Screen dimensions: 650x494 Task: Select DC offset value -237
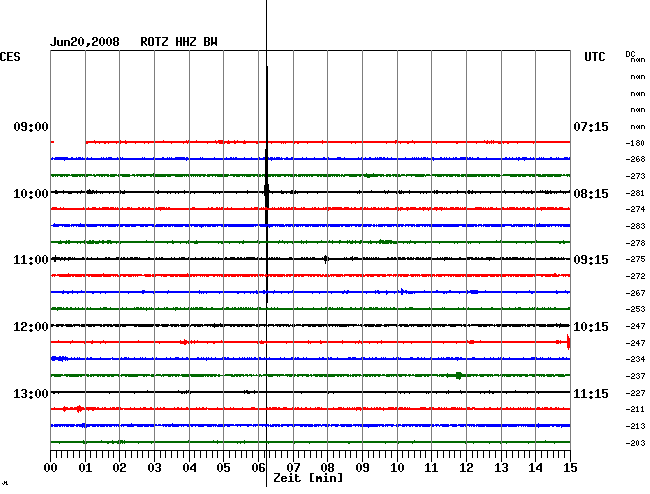point(635,376)
